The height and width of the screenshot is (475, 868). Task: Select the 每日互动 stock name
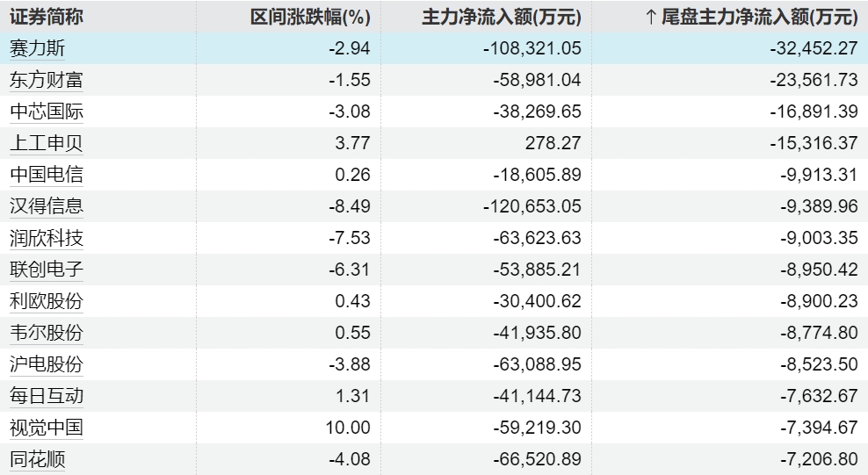47,396
